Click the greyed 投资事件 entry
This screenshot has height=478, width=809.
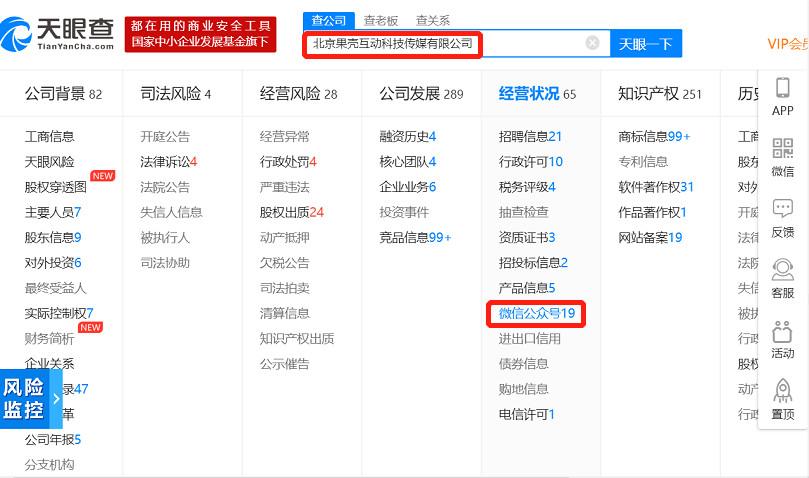click(x=404, y=212)
